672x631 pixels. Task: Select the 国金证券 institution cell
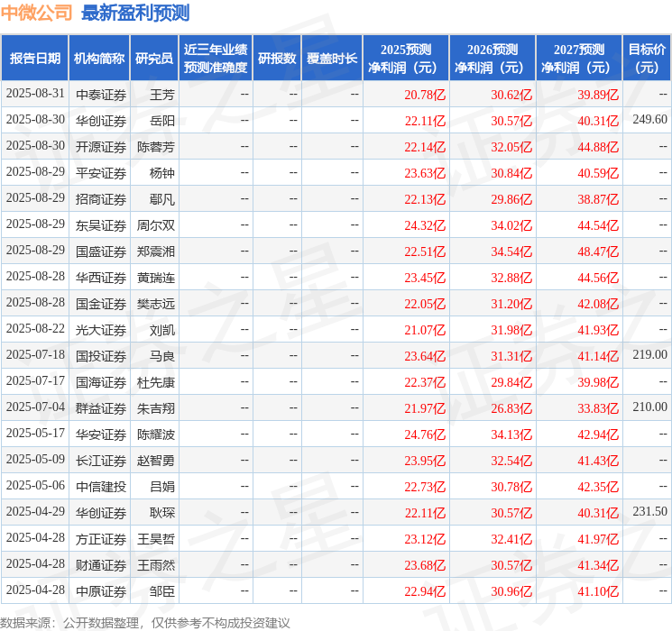click(x=101, y=304)
